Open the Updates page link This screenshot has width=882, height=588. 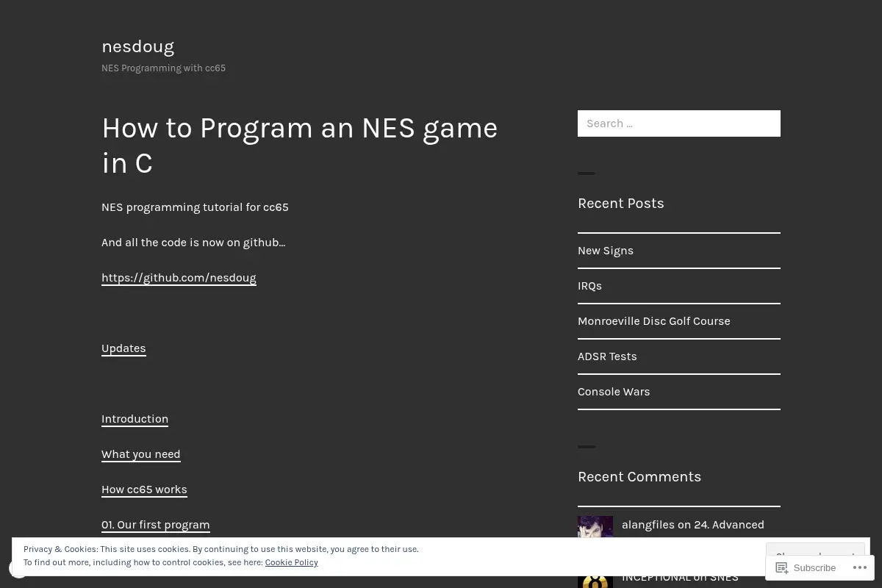point(123,348)
